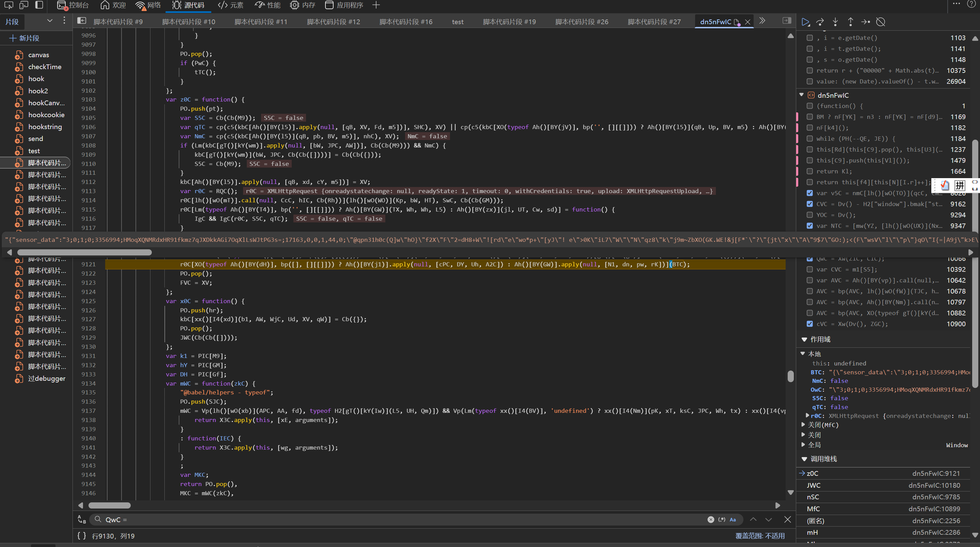The width and height of the screenshot is (980, 547).
Task: Click the previous search result arrow
Action: (753, 520)
